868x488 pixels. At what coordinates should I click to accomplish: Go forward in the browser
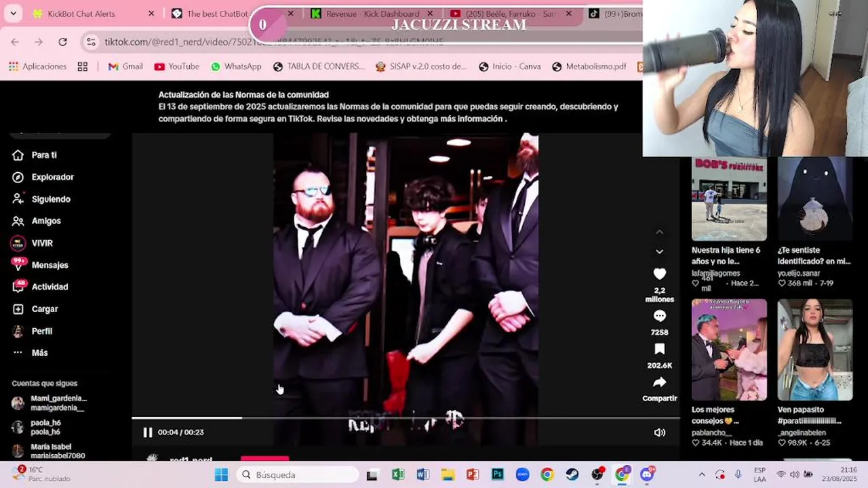[x=39, y=42]
